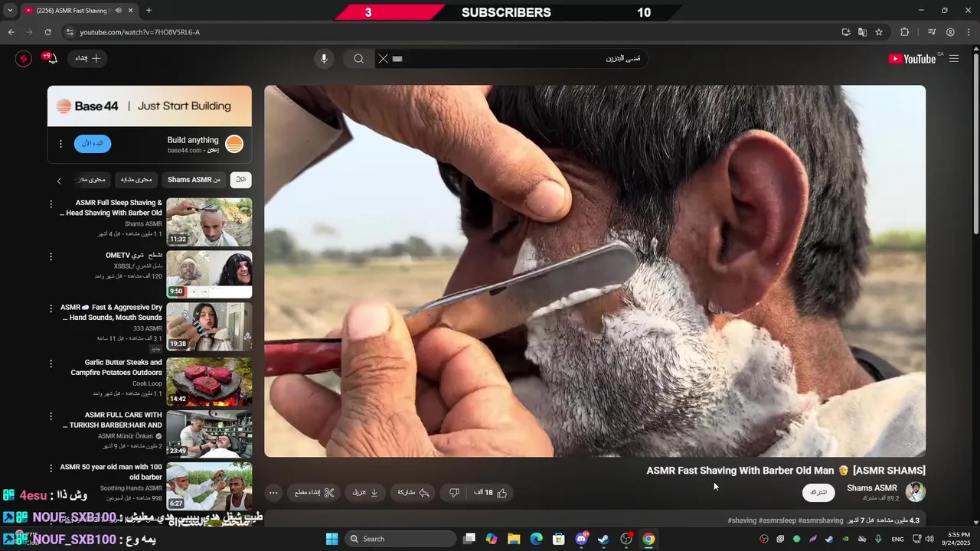Go to YouTube home via logo
The width and height of the screenshot is (980, 551).
[912, 59]
